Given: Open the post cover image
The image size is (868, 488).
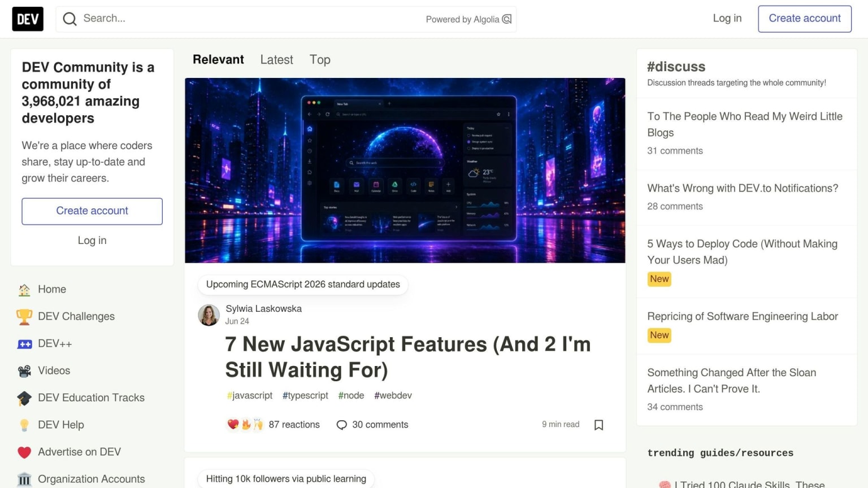Looking at the screenshot, I should point(405,170).
